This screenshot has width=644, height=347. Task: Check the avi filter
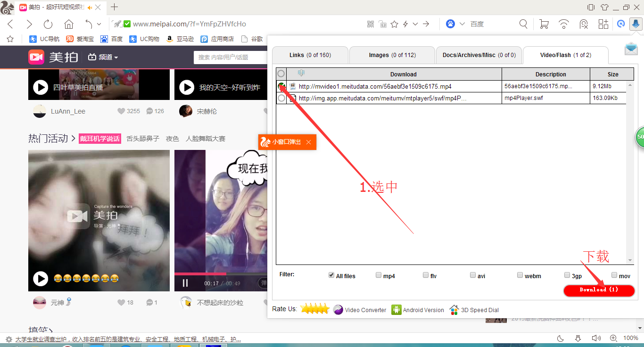pyautogui.click(x=472, y=275)
